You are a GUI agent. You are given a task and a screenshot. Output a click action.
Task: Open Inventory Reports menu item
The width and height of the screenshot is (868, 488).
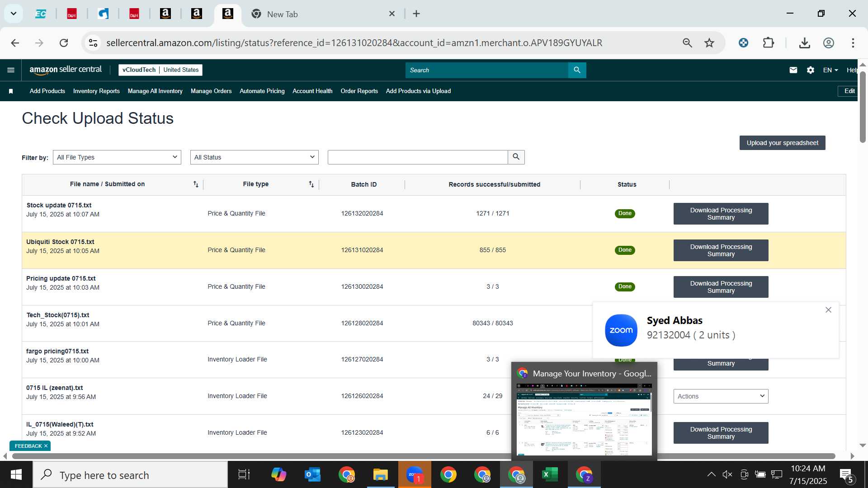coord(96,91)
